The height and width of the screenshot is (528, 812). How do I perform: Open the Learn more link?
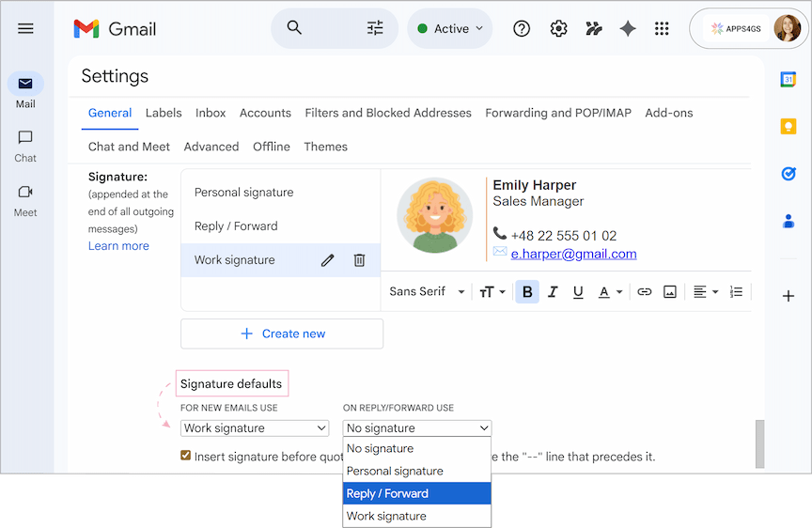[118, 246]
